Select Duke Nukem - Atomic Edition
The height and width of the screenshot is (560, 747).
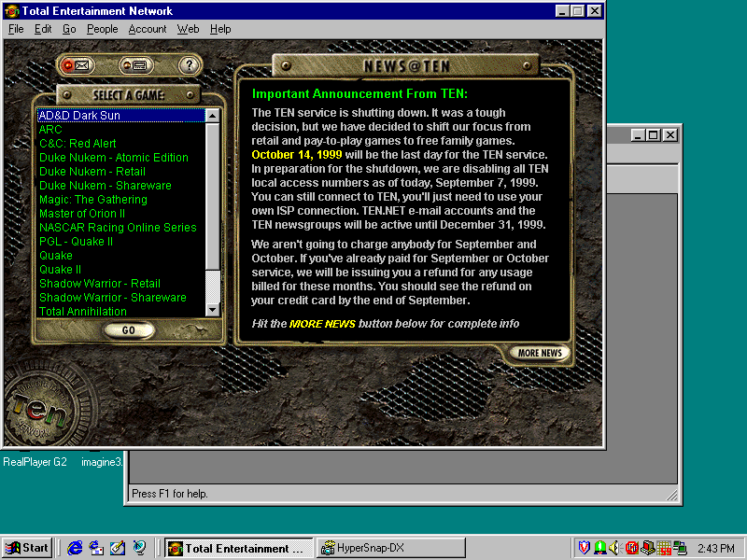(x=121, y=157)
